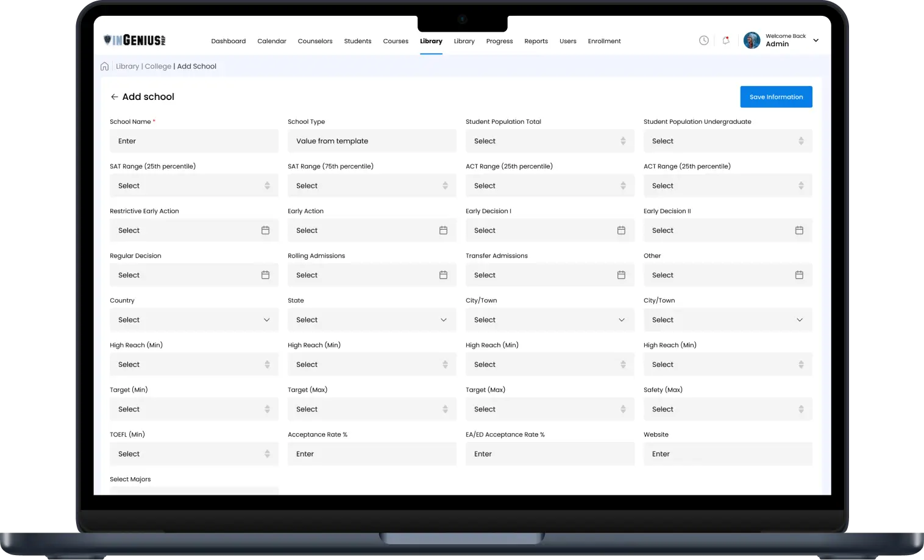Open calendar picker for Early Decision II
Viewport: 924px width, 560px height.
point(799,230)
